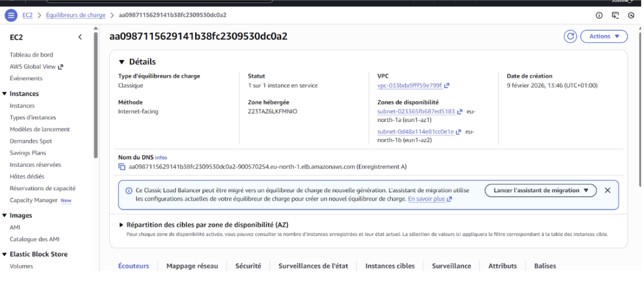The height and width of the screenshot is (291, 644).
Task: Click the hexagon settings icon top right
Action: [631, 16]
